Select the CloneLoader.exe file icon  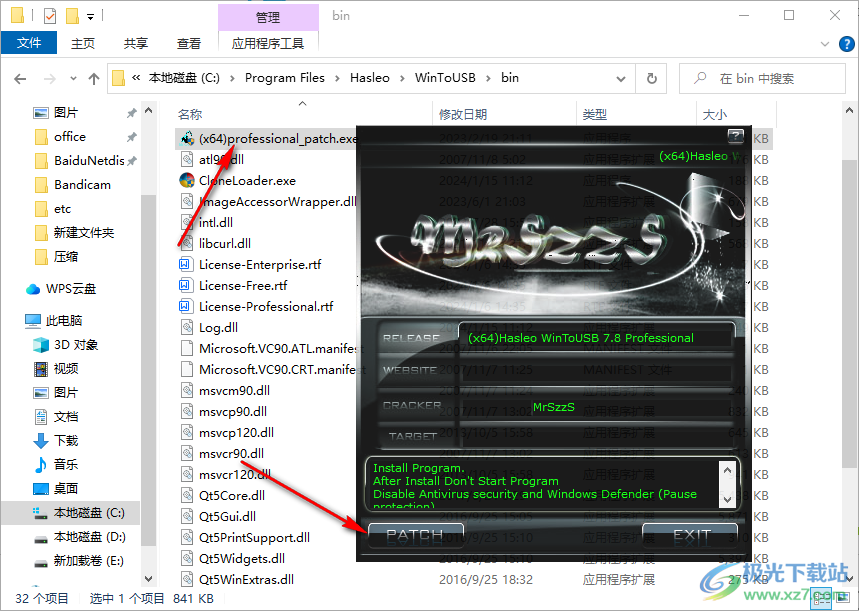click(x=187, y=180)
